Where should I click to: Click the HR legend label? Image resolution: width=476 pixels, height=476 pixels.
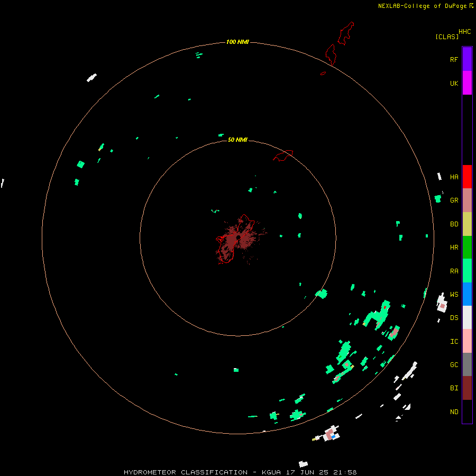click(x=454, y=248)
